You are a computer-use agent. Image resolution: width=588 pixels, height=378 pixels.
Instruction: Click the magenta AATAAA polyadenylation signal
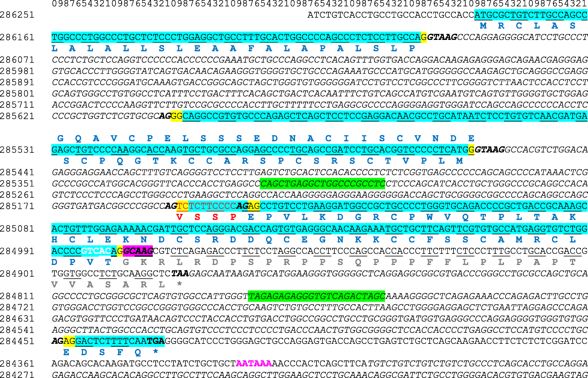(254, 363)
